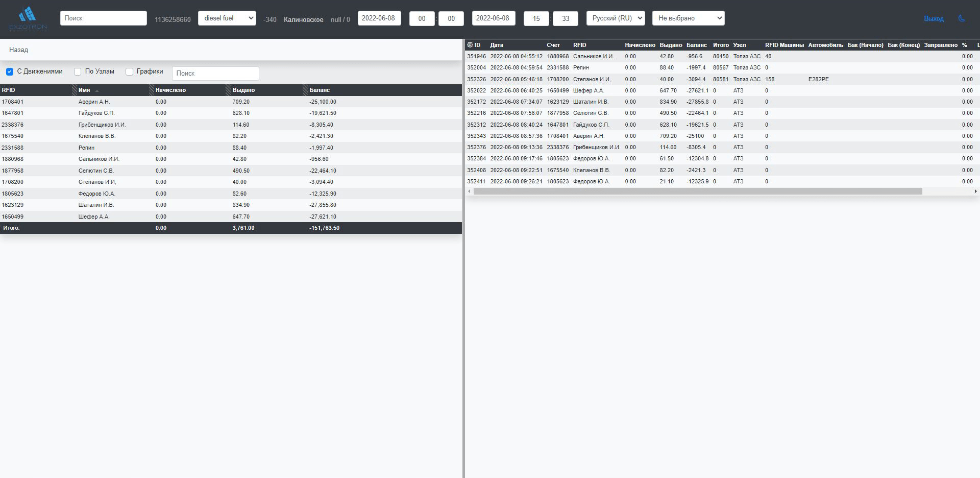The height and width of the screenshot is (478, 980).
Task: Toggle dark mode with the moon icon
Action: coord(962,18)
